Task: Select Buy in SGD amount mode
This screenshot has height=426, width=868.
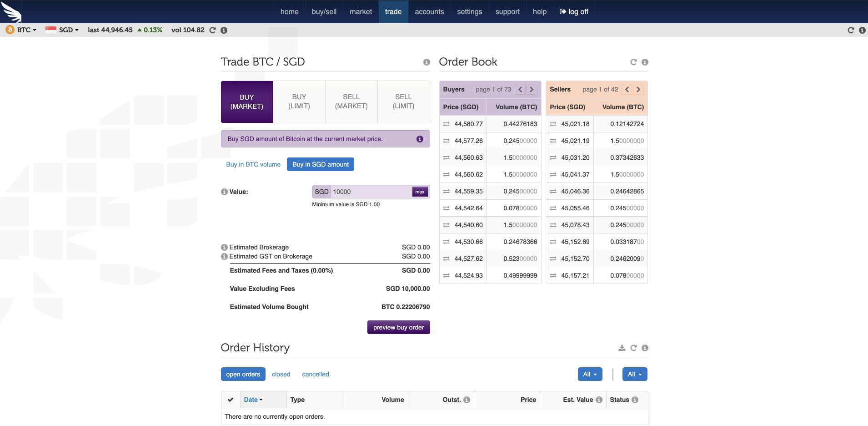Action: 321,164
